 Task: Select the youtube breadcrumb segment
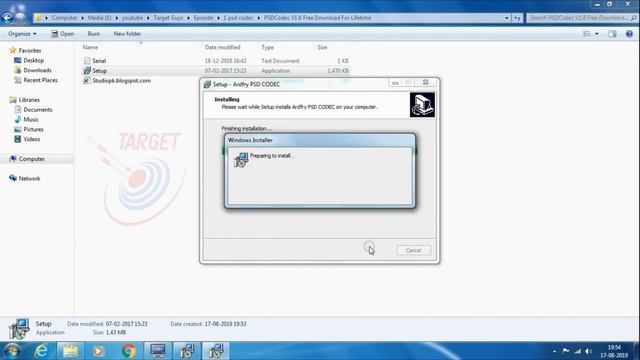133,18
